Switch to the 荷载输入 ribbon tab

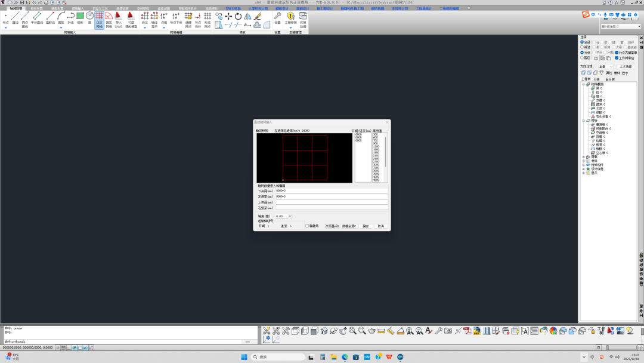[78, 8]
